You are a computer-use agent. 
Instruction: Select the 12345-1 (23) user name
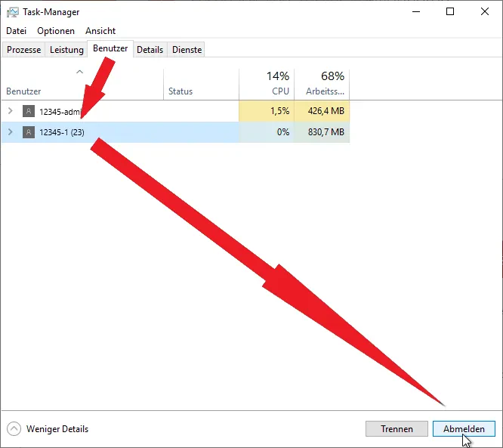pyautogui.click(x=62, y=132)
